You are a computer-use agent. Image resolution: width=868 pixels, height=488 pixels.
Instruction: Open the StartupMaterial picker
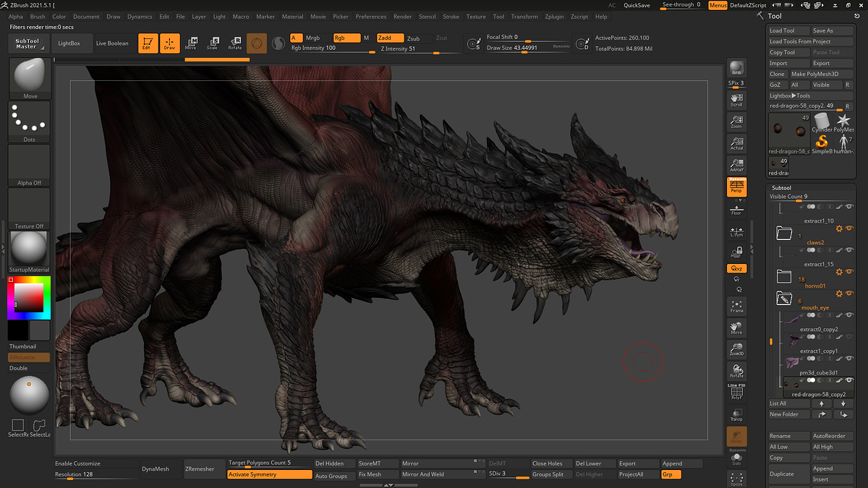pyautogui.click(x=30, y=252)
